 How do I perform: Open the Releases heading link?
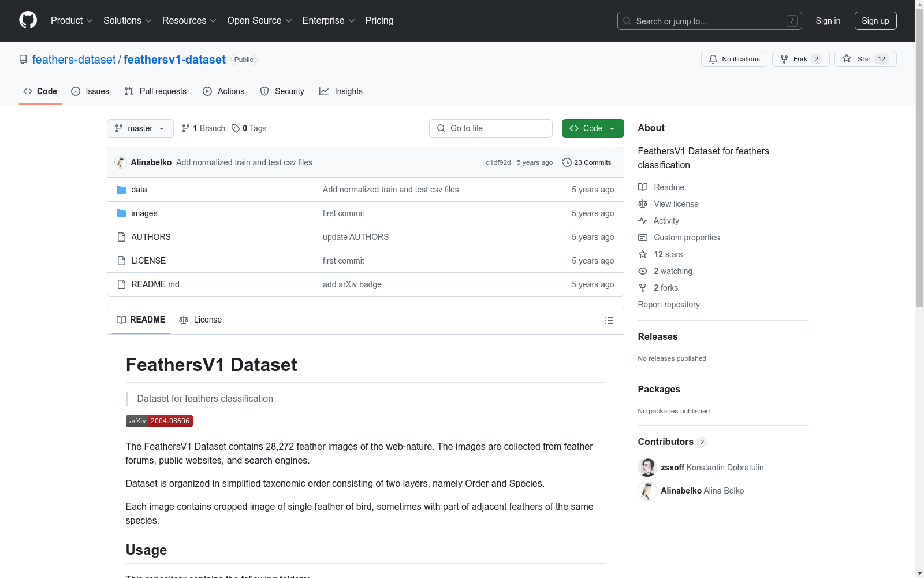coord(658,336)
